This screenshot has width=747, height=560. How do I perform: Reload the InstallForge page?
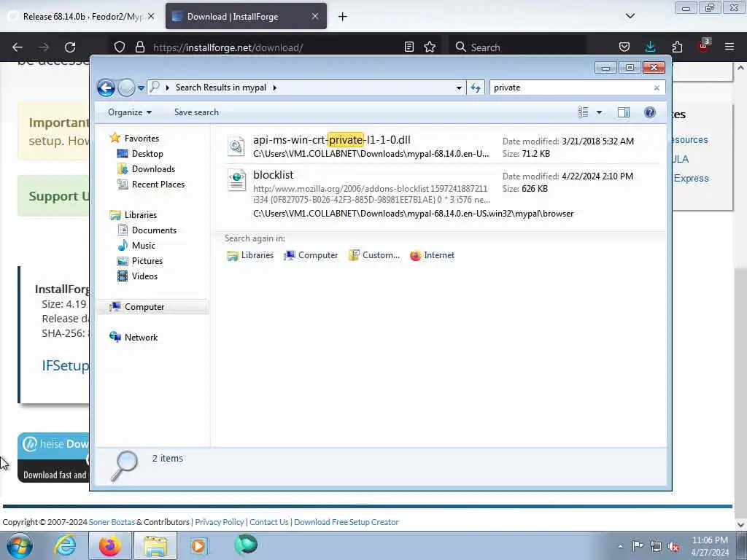coord(70,47)
